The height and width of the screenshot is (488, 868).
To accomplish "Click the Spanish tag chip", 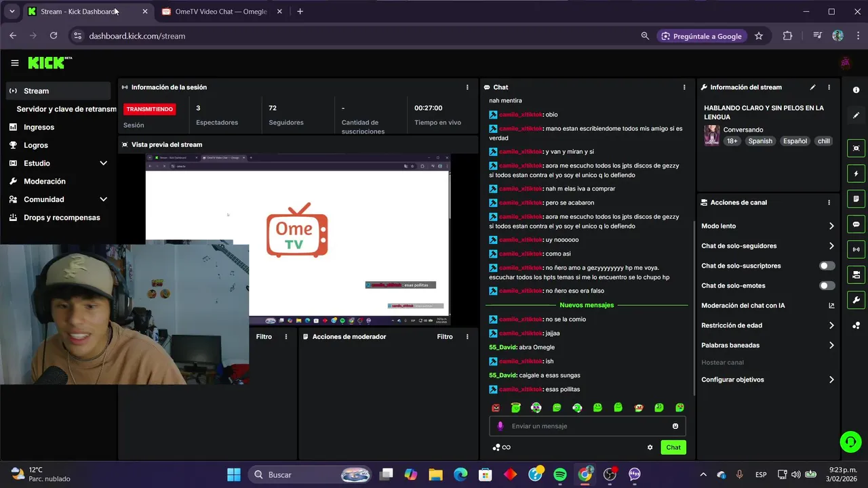I will (x=760, y=141).
